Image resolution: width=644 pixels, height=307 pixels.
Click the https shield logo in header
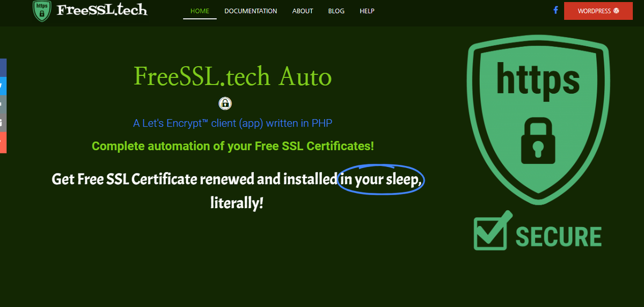(x=42, y=11)
